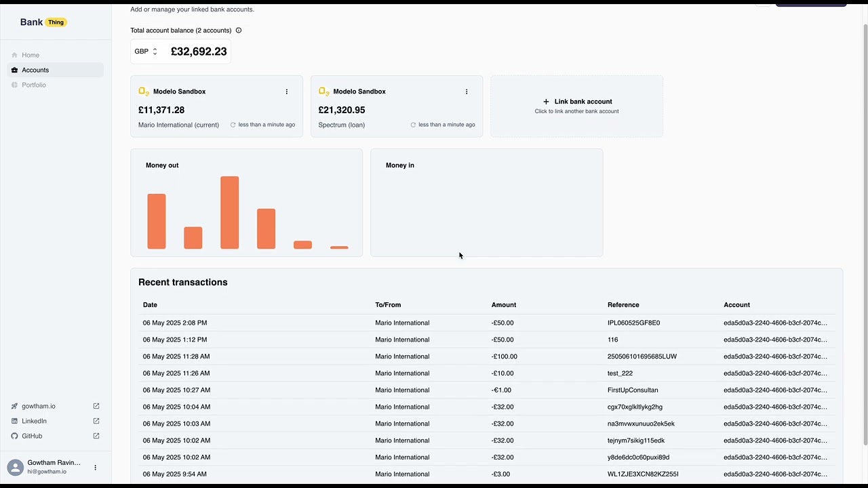The image size is (868, 488).
Task: Click the total balance £32,692.23
Action: point(199,52)
